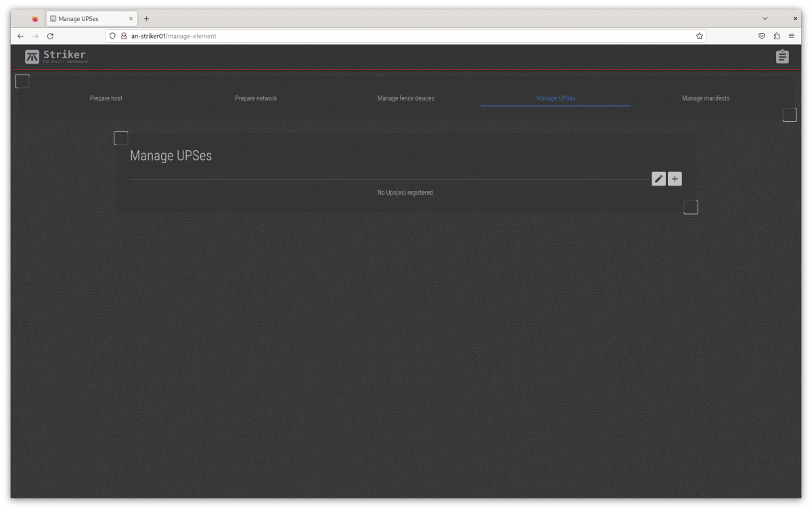Add a new UPS with plus icon
The width and height of the screenshot is (812, 510).
pyautogui.click(x=675, y=179)
